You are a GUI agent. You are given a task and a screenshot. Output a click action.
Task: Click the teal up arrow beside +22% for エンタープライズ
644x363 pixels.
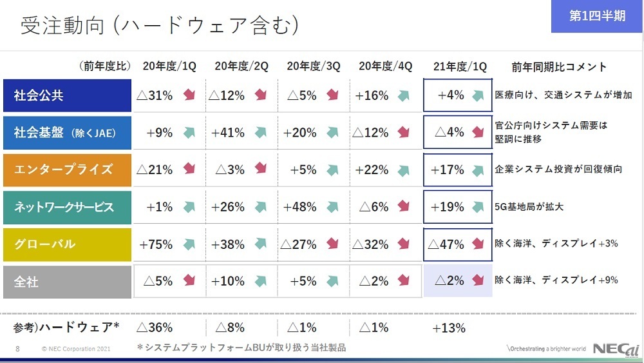[404, 170]
